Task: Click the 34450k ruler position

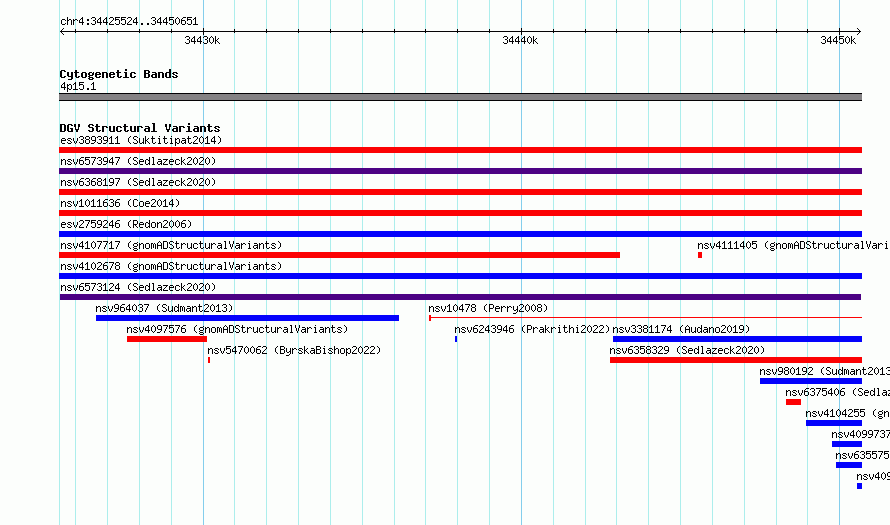Action: coord(838,40)
